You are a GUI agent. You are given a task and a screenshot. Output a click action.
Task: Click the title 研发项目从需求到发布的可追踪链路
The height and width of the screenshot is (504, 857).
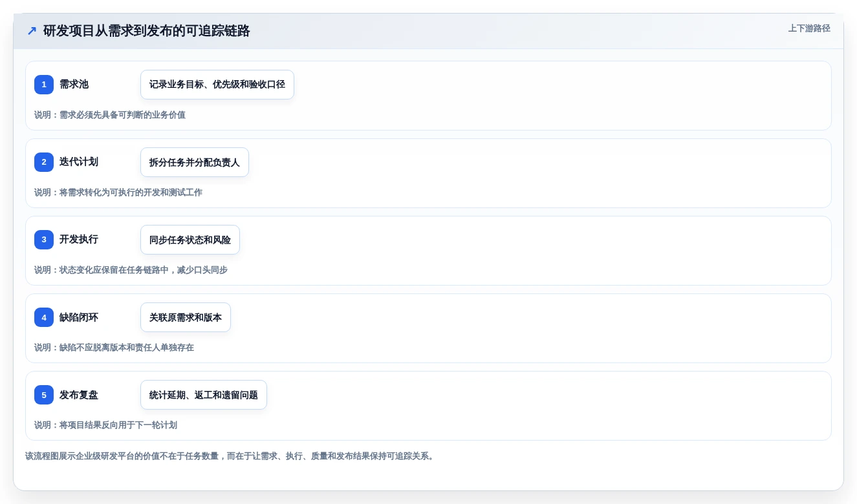pos(147,31)
